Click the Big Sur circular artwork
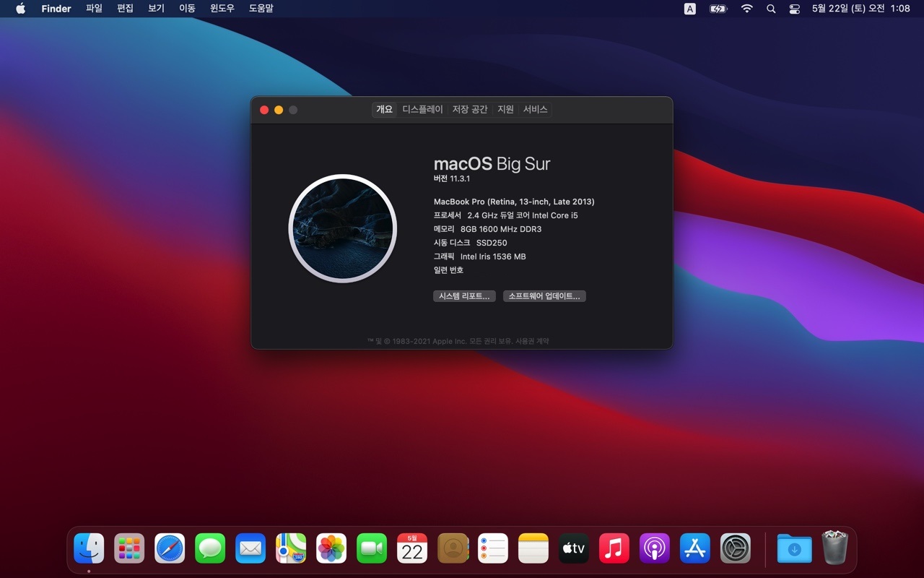Image resolution: width=924 pixels, height=578 pixels. (x=342, y=228)
